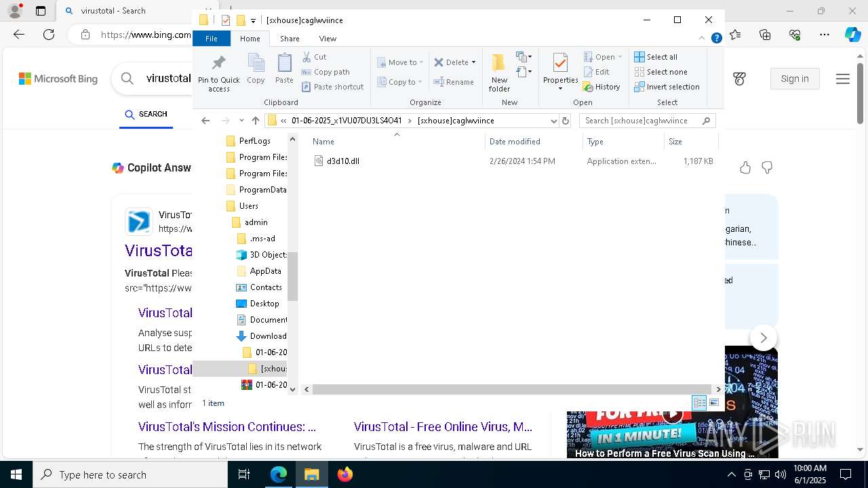Refresh the Edge browser page
This screenshot has width=868, height=488.
(x=49, y=35)
